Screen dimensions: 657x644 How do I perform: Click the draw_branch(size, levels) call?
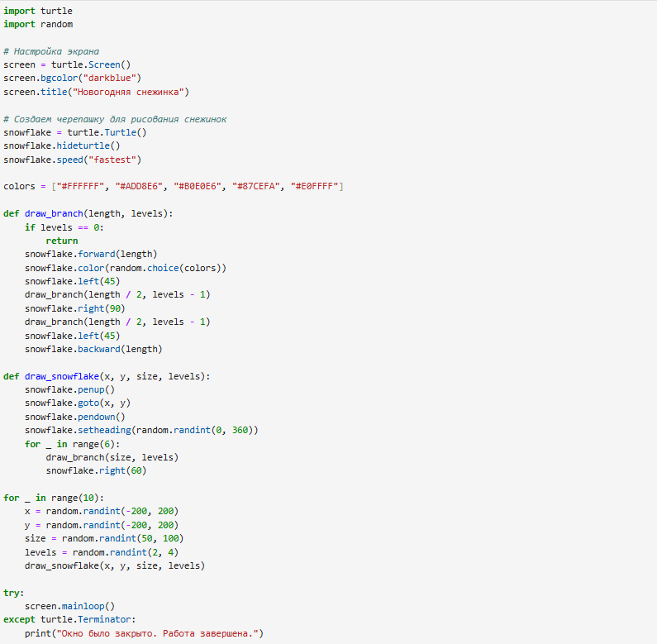(112, 458)
